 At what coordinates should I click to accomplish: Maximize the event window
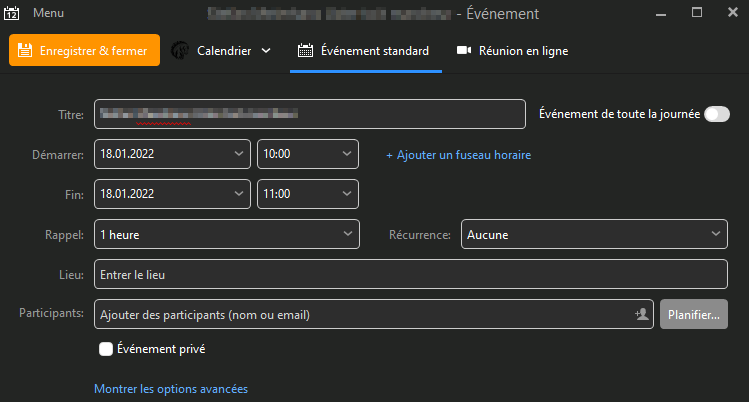coord(697,13)
